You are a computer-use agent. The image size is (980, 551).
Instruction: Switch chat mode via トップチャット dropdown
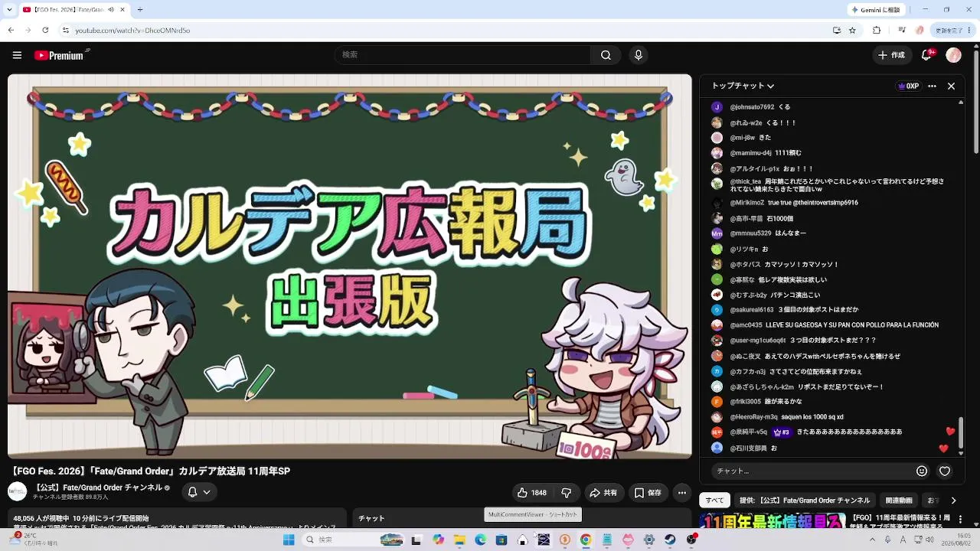pos(743,86)
